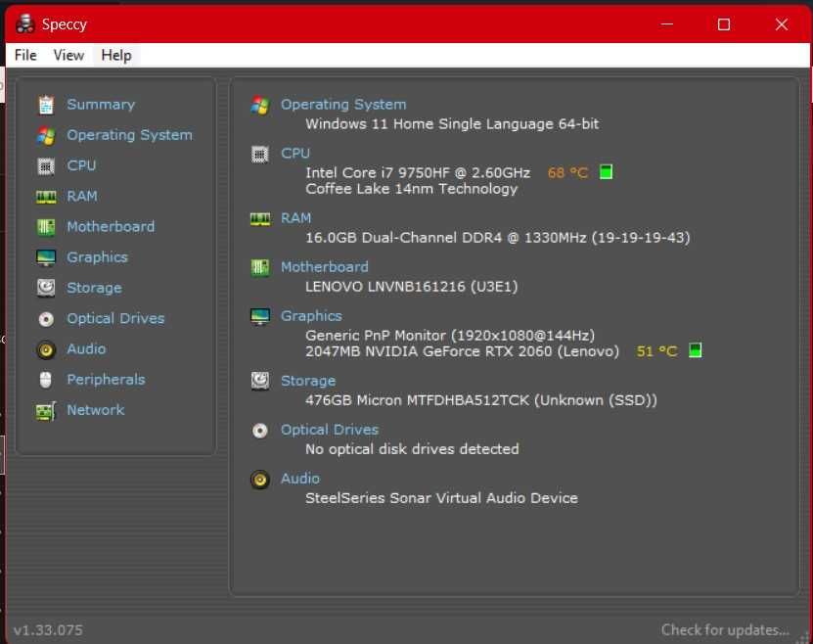Open Network section in sidebar

point(96,410)
